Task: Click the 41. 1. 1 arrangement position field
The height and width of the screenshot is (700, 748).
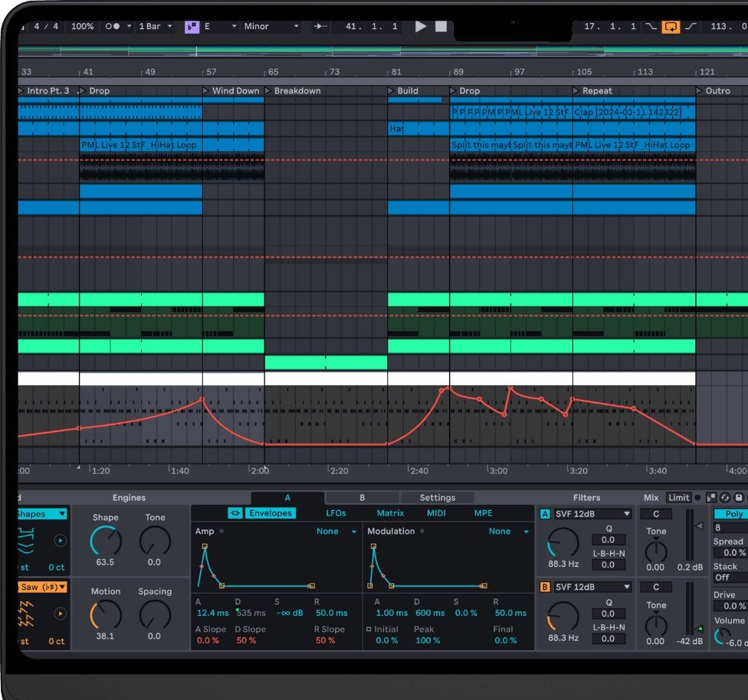Action: [372, 26]
